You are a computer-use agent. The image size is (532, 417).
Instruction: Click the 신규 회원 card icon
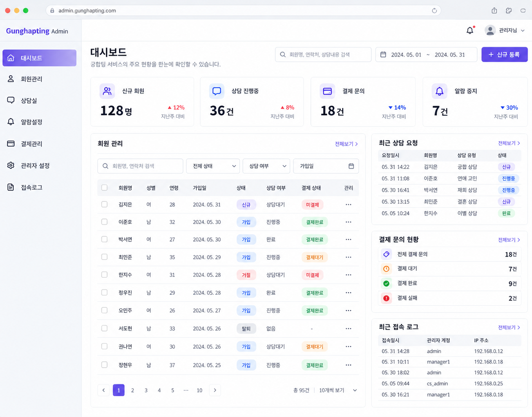(107, 91)
